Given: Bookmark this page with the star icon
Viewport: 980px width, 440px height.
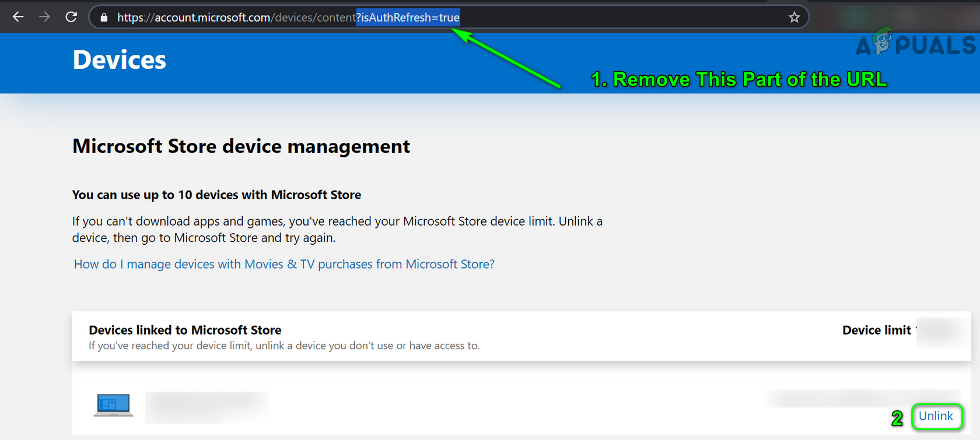Looking at the screenshot, I should tap(794, 17).
